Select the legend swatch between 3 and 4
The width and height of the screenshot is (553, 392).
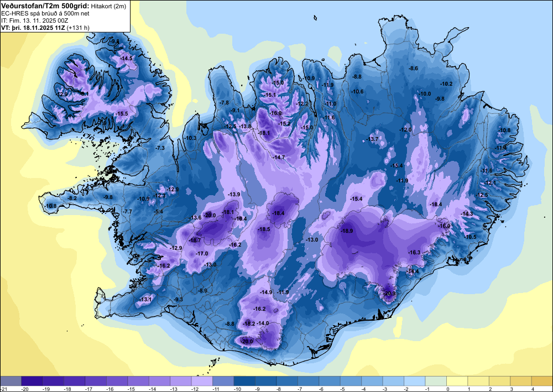tap(521, 381)
